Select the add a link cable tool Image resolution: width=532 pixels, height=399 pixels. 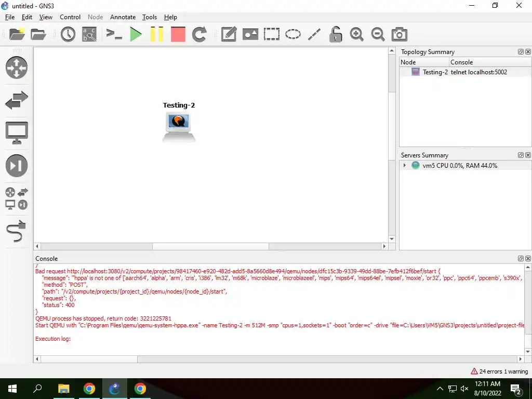pos(16,231)
